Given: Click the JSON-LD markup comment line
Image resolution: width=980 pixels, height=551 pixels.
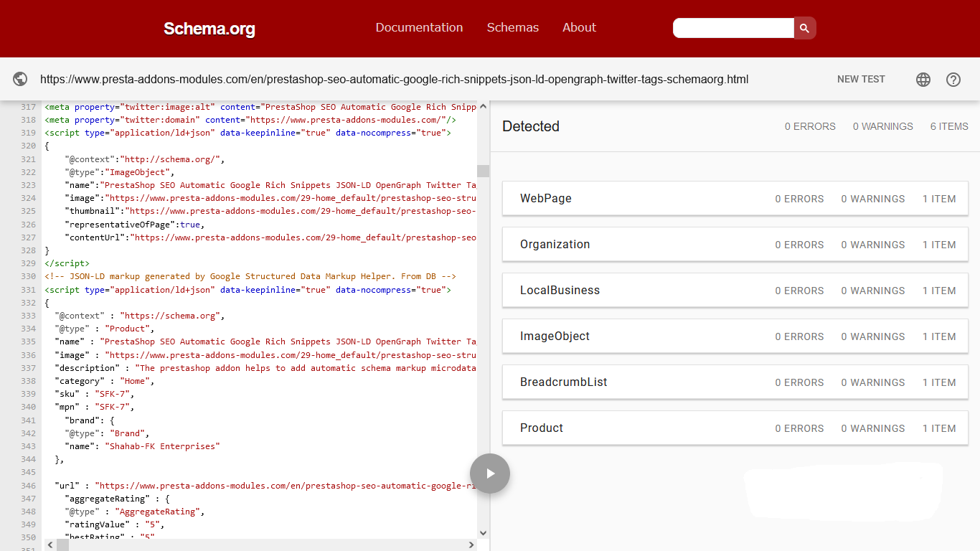Looking at the screenshot, I should (x=250, y=276).
